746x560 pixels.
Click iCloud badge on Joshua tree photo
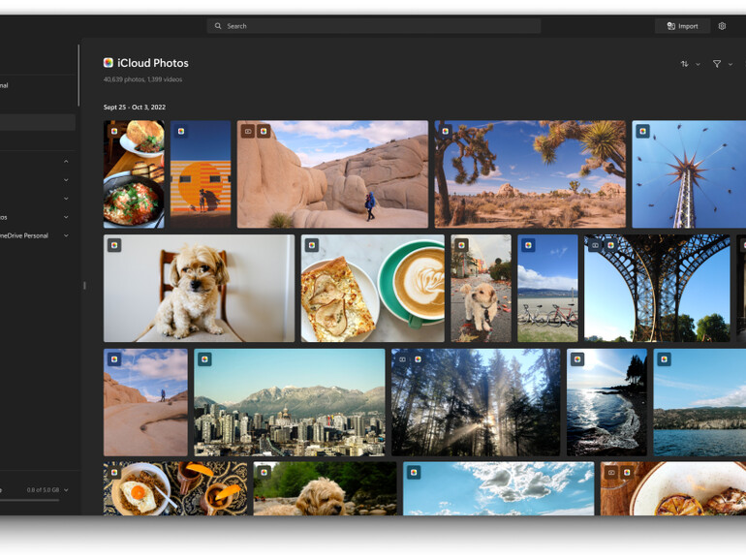(446, 132)
